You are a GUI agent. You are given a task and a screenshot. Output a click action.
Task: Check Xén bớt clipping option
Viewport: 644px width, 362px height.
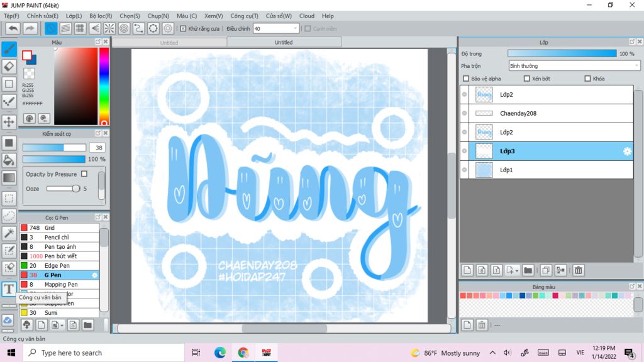pos(526,79)
